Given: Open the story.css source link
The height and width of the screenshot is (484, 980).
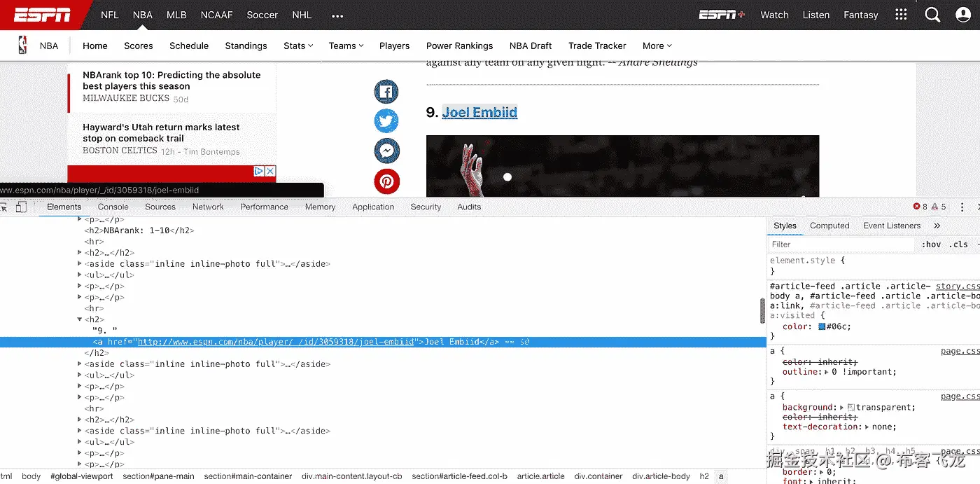Looking at the screenshot, I should coord(958,286).
